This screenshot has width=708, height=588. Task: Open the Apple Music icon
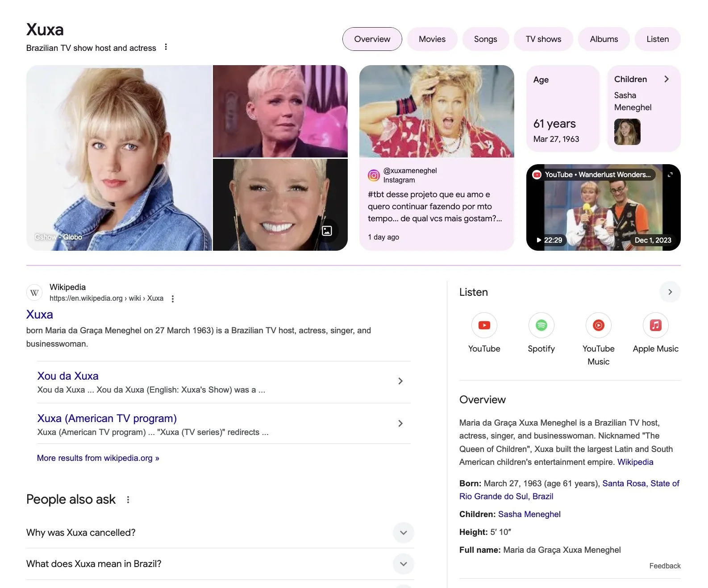click(655, 325)
